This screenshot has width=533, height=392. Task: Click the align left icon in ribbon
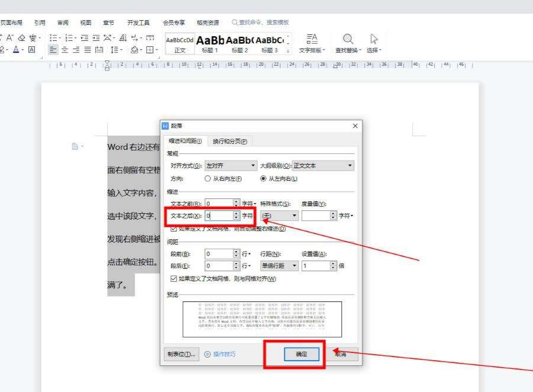click(x=53, y=50)
